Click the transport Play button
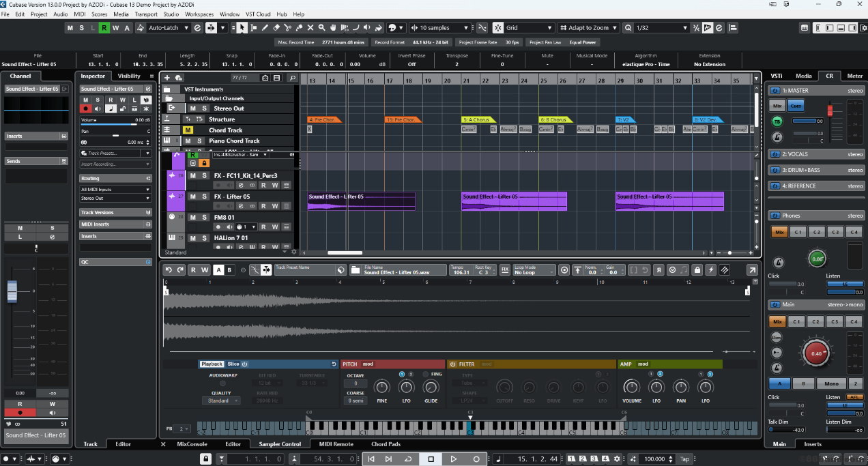 (x=454, y=459)
